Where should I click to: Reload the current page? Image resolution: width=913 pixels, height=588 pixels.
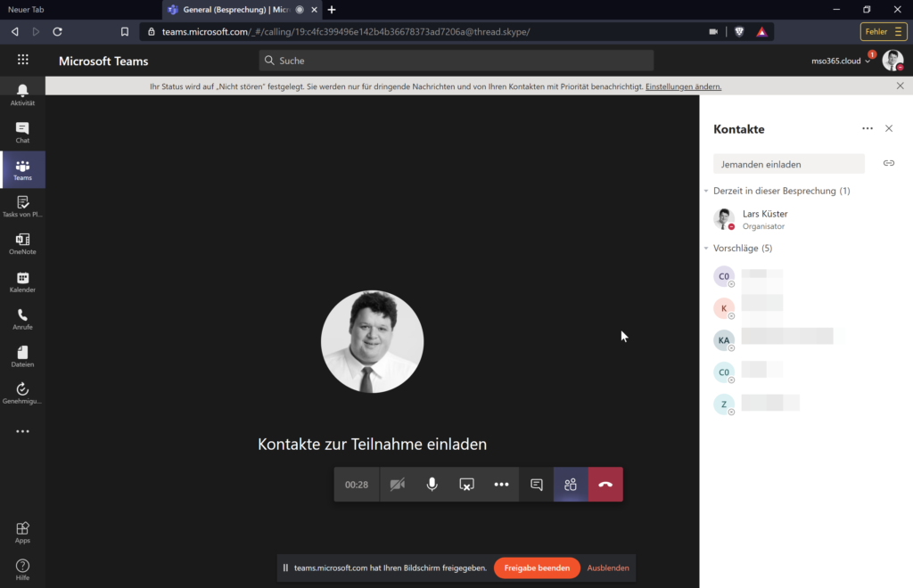tap(58, 32)
